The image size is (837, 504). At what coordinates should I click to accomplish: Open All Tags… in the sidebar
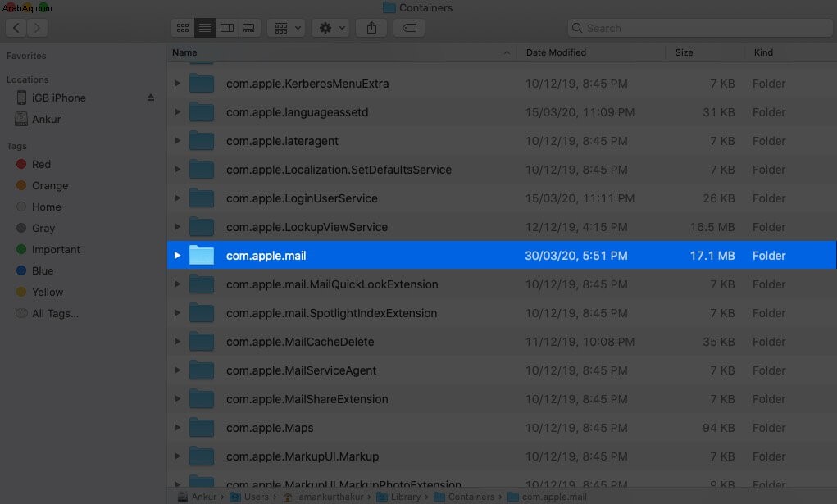tap(55, 313)
